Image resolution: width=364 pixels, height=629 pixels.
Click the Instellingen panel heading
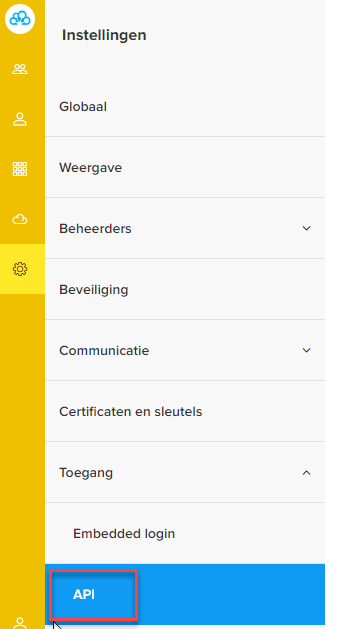pos(104,35)
